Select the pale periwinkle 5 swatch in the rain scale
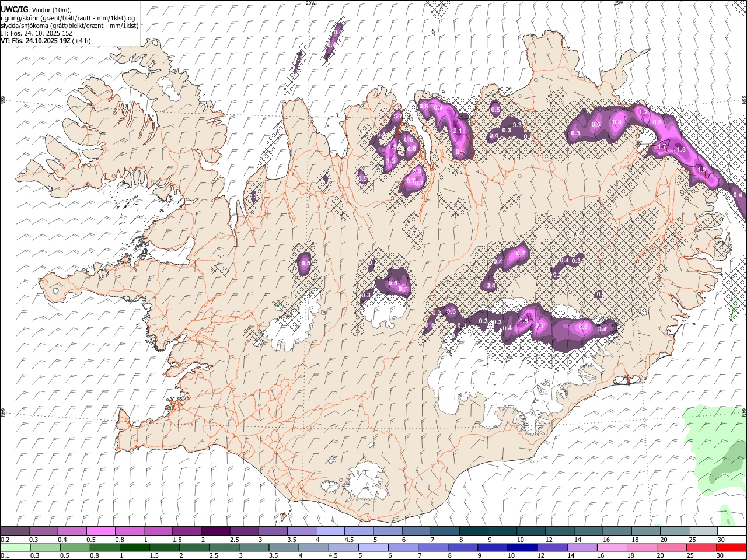747x560 pixels. coord(373,547)
